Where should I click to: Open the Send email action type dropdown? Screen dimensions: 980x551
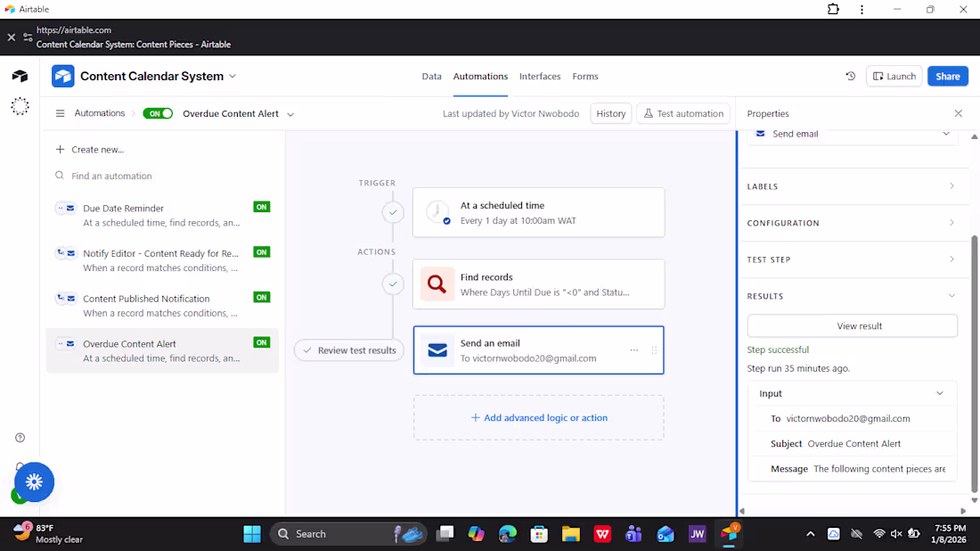coord(853,134)
